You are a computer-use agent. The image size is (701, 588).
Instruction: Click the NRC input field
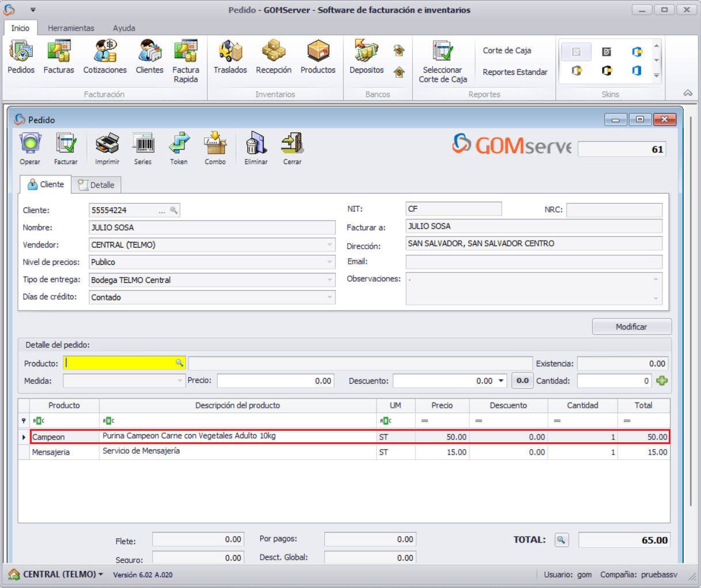[614, 210]
